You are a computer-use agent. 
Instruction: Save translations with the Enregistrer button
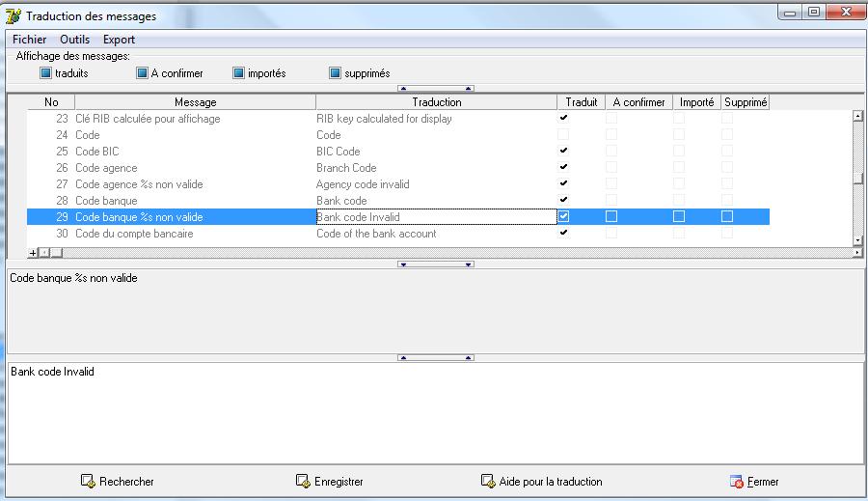pyautogui.click(x=330, y=481)
